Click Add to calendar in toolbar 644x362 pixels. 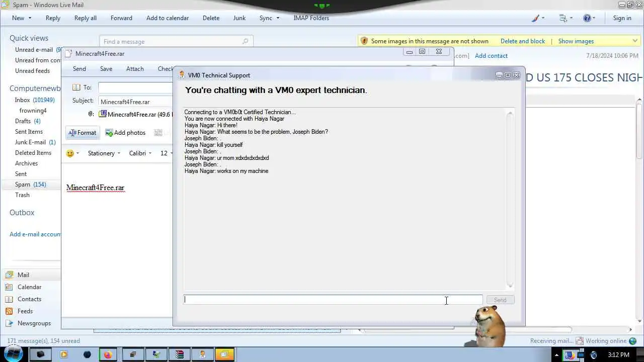point(168,18)
